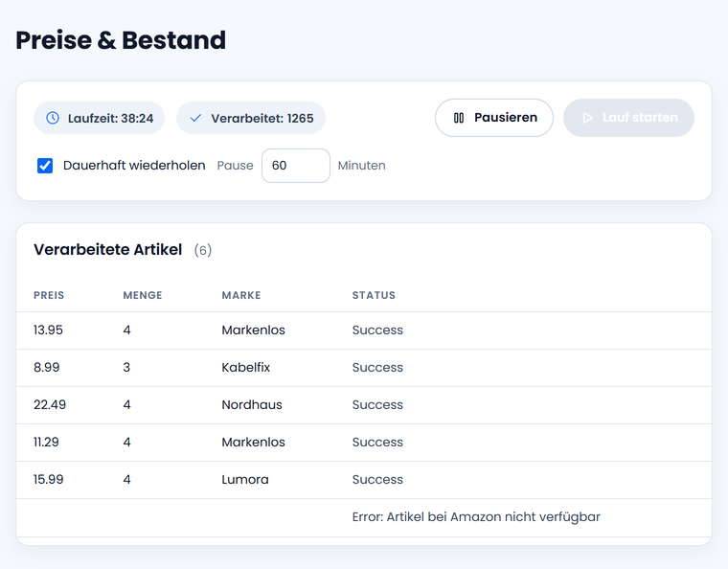Select the price cell 8.99
This screenshot has height=569, width=728.
coord(46,368)
